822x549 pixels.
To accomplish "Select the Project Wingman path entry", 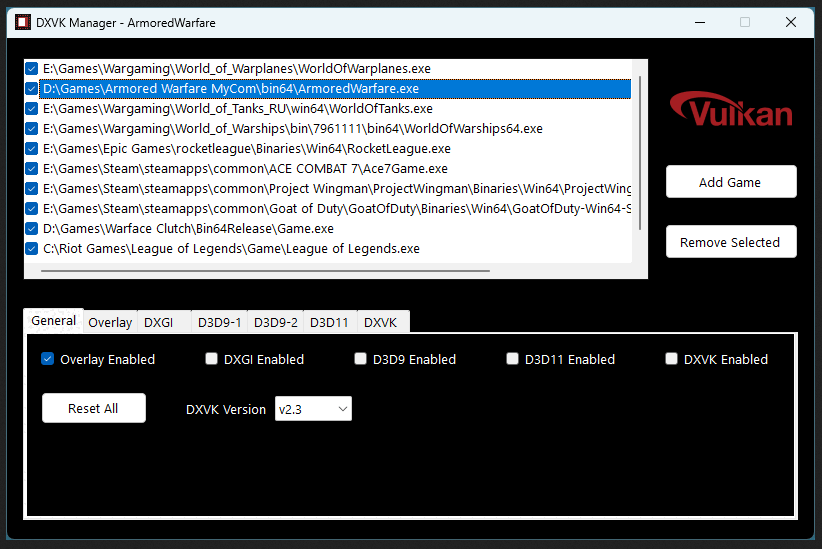I will click(336, 188).
